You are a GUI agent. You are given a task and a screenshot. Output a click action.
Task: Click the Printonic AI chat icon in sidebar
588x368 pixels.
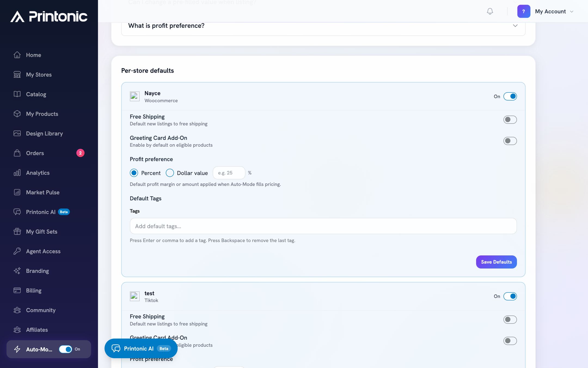coord(17,212)
